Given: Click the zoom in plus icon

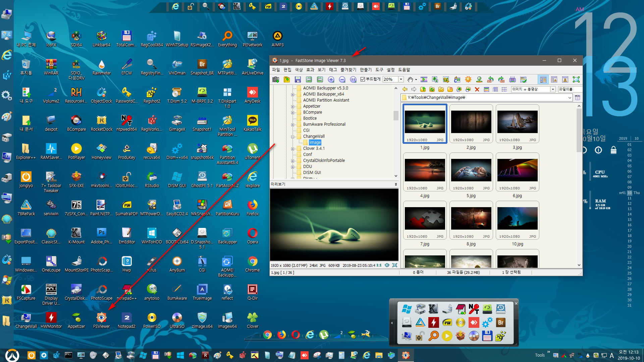Looking at the screenshot, I should (331, 79).
